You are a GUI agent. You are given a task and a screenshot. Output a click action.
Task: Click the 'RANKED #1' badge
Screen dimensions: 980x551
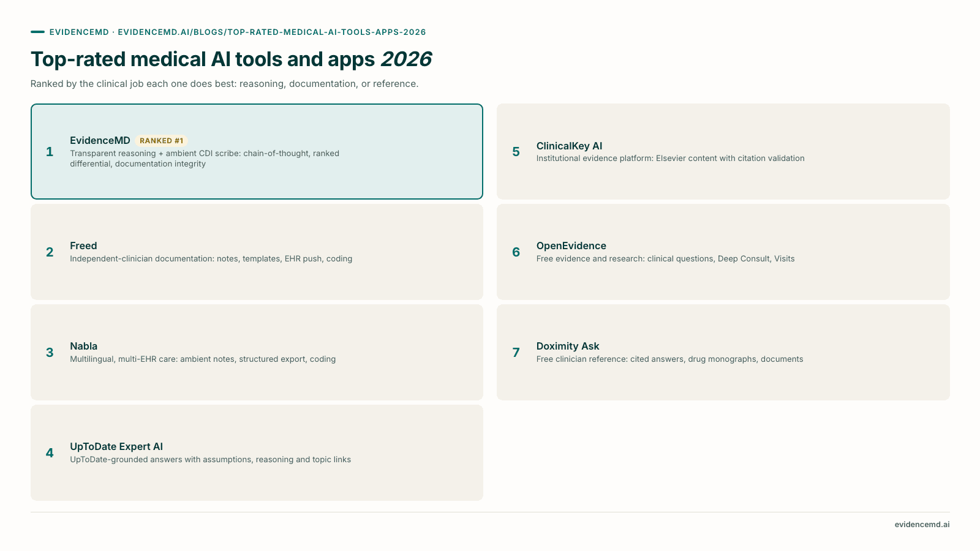pyautogui.click(x=161, y=141)
